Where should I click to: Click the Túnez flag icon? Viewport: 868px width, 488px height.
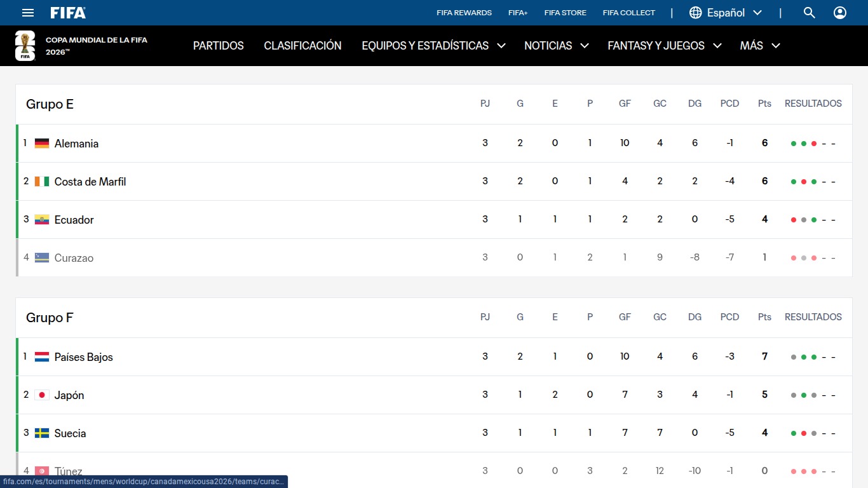[x=42, y=471]
